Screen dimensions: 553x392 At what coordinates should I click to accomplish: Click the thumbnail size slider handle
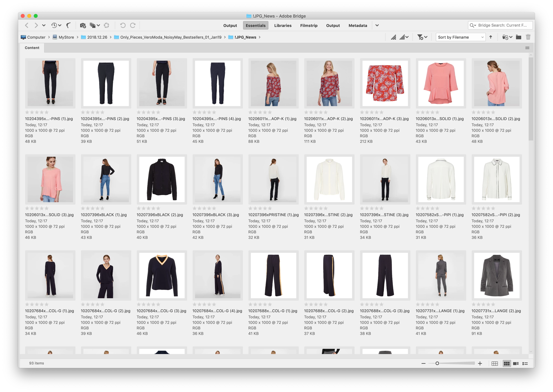[x=437, y=363]
